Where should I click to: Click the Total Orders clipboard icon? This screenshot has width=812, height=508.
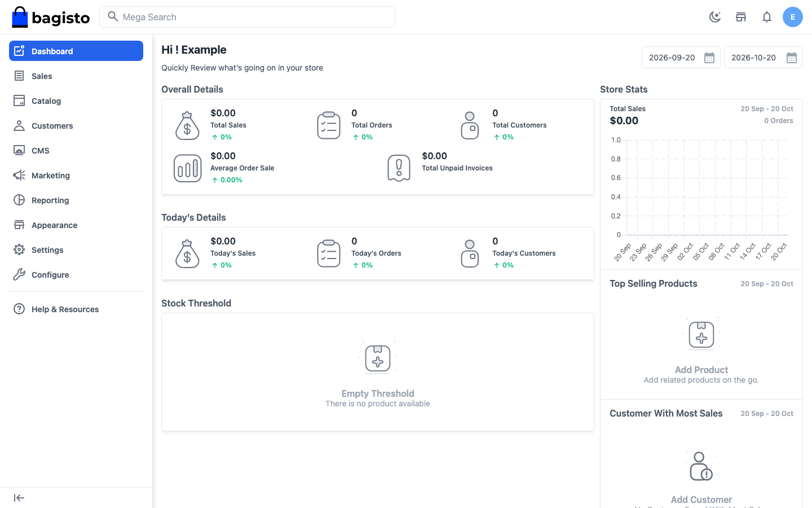(329, 125)
